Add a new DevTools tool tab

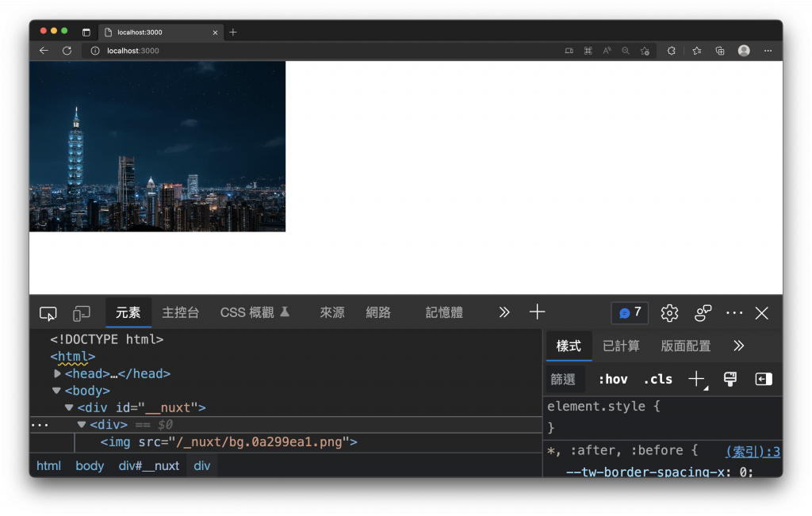(537, 312)
